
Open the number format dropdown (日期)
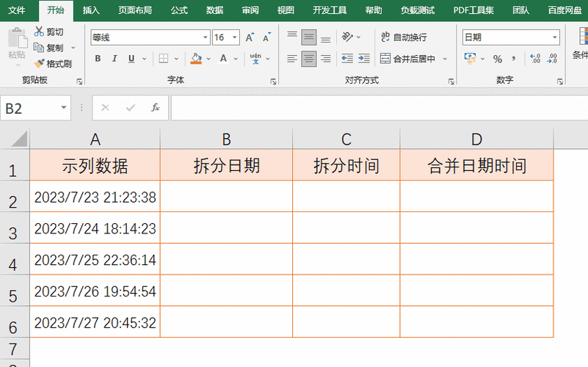click(x=555, y=37)
